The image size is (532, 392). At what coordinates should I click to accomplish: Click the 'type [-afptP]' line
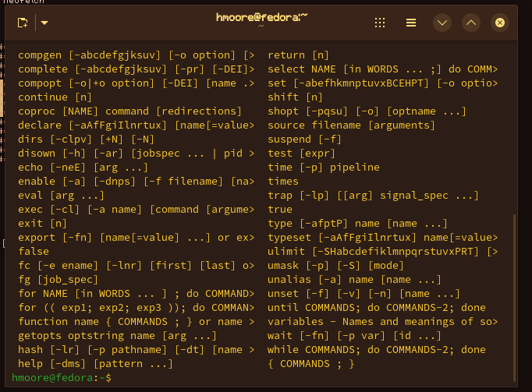pos(357,224)
